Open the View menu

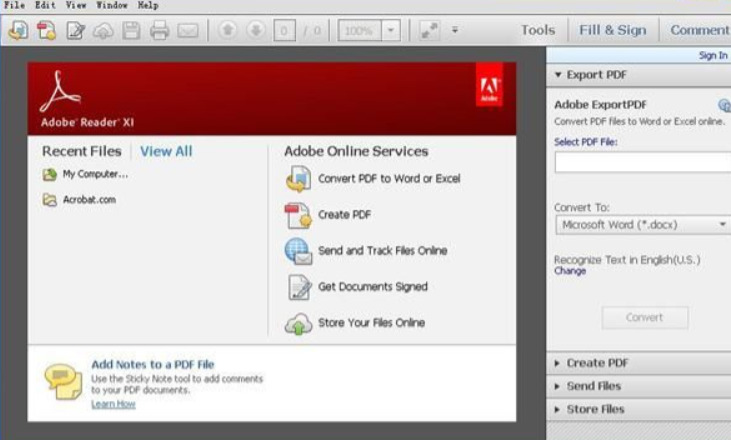(x=76, y=5)
